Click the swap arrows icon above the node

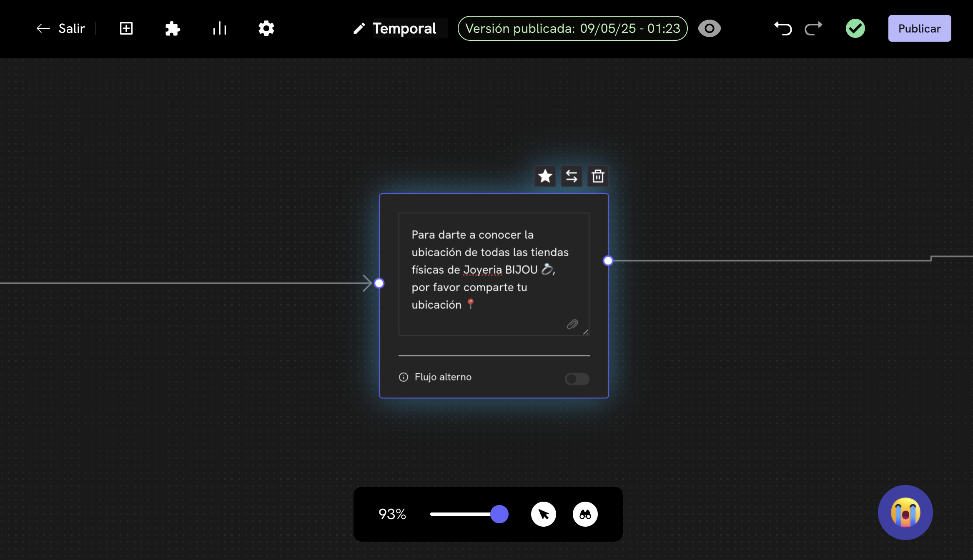pyautogui.click(x=571, y=176)
